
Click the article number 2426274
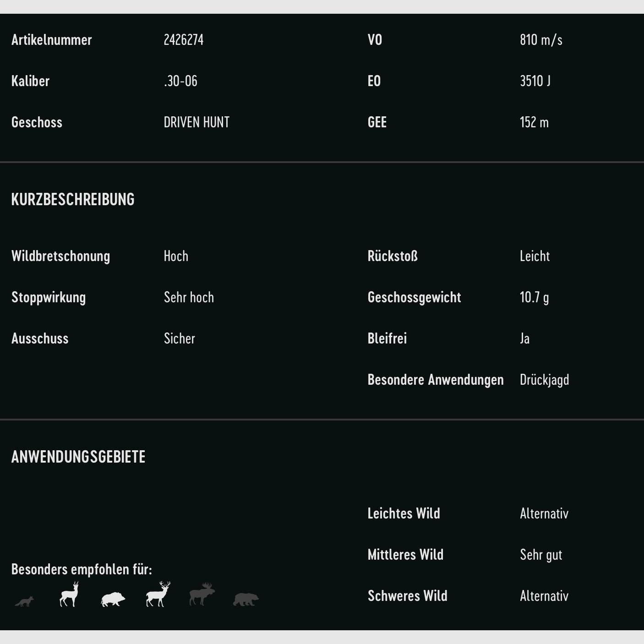point(183,40)
